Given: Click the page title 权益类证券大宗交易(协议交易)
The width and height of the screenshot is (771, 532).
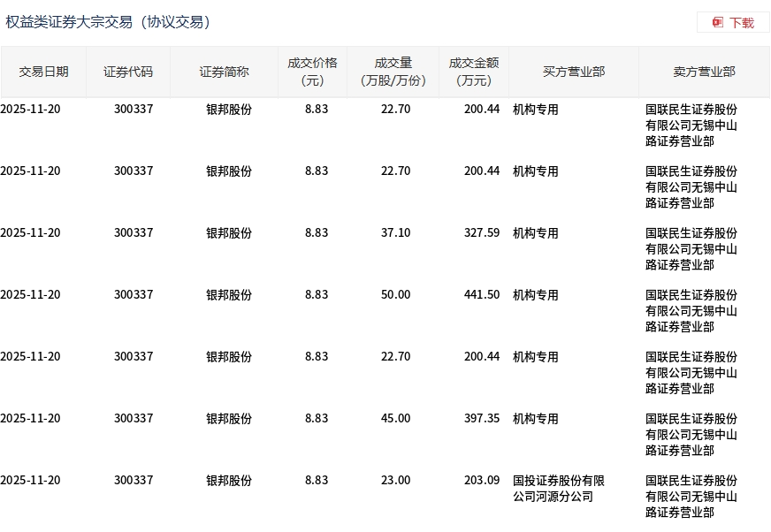Looking at the screenshot, I should [x=108, y=22].
